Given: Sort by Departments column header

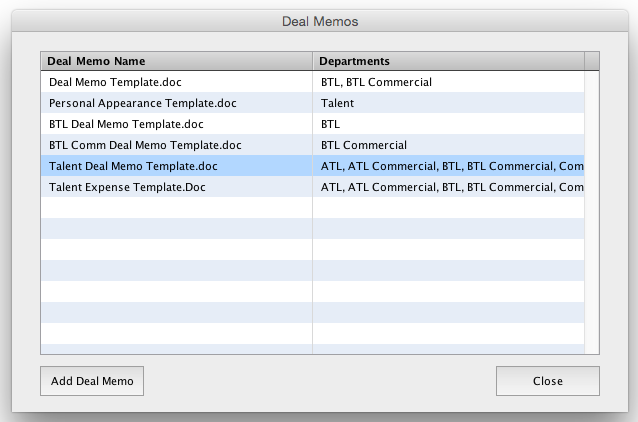Looking at the screenshot, I should (x=448, y=61).
